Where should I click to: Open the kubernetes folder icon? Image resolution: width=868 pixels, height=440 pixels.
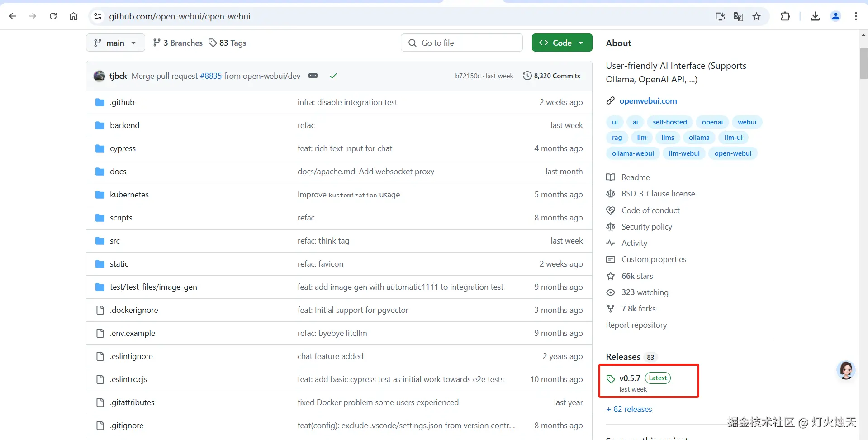pyautogui.click(x=100, y=195)
